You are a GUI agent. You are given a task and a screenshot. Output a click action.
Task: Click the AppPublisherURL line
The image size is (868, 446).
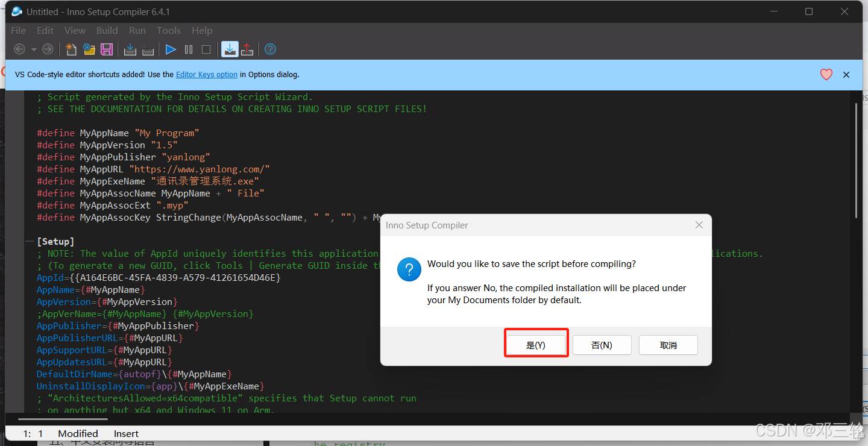click(110, 338)
